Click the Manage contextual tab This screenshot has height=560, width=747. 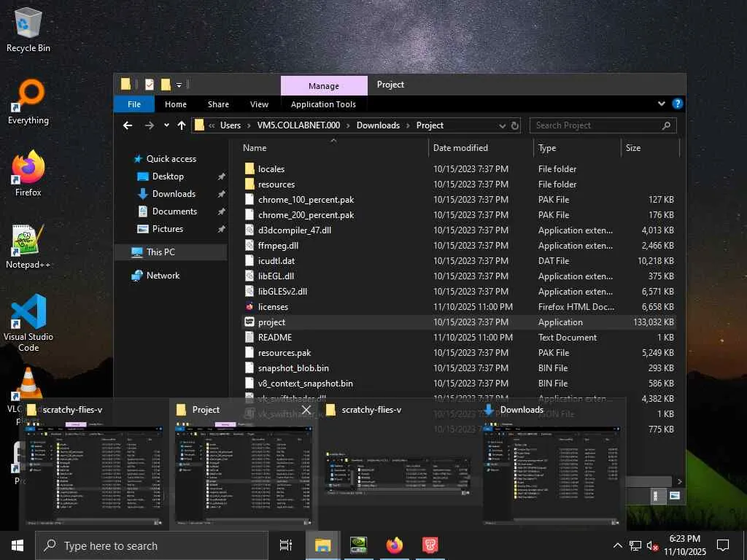click(x=324, y=86)
